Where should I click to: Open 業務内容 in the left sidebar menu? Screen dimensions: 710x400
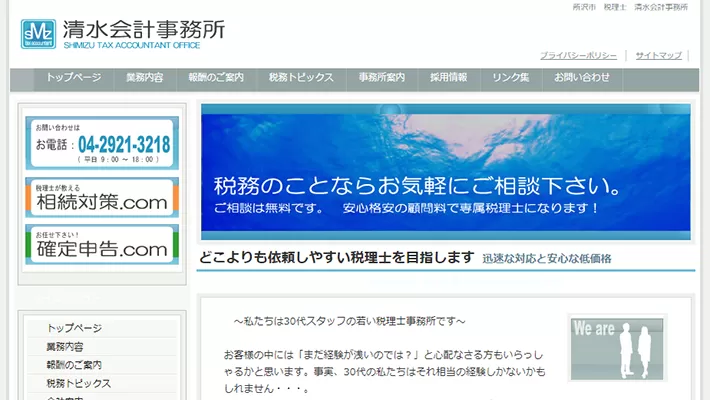(x=65, y=346)
